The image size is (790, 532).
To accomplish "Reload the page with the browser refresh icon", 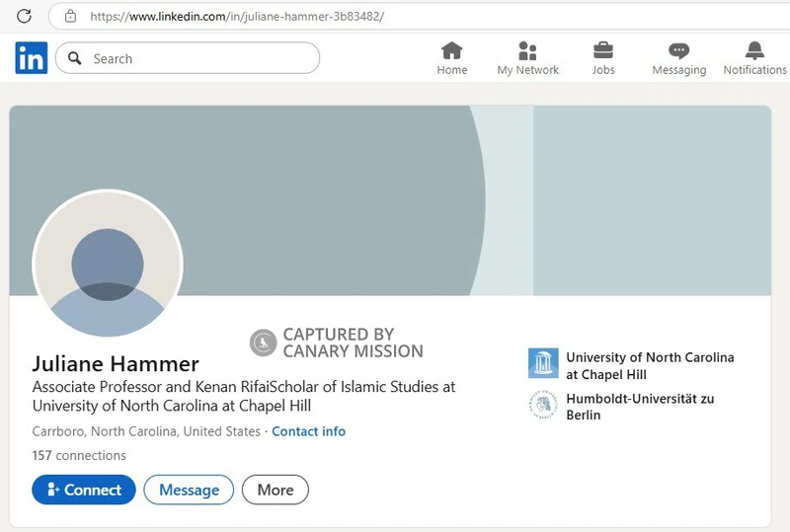I will tap(24, 16).
